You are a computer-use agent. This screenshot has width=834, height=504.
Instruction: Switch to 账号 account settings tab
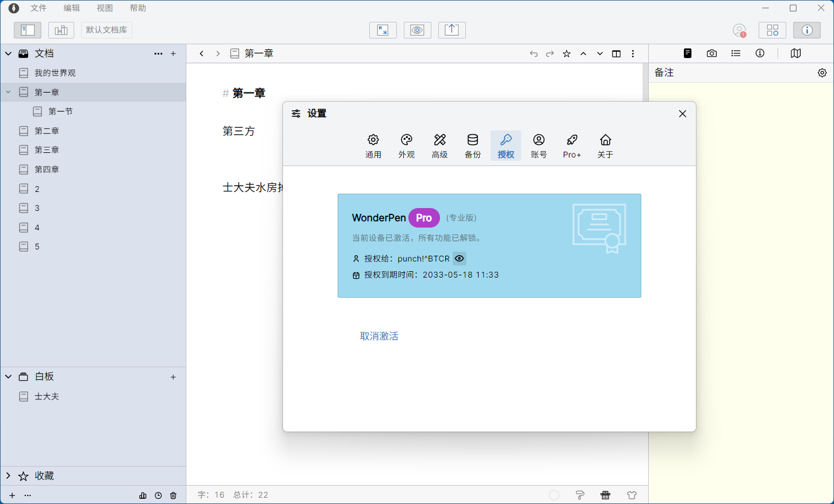click(539, 146)
